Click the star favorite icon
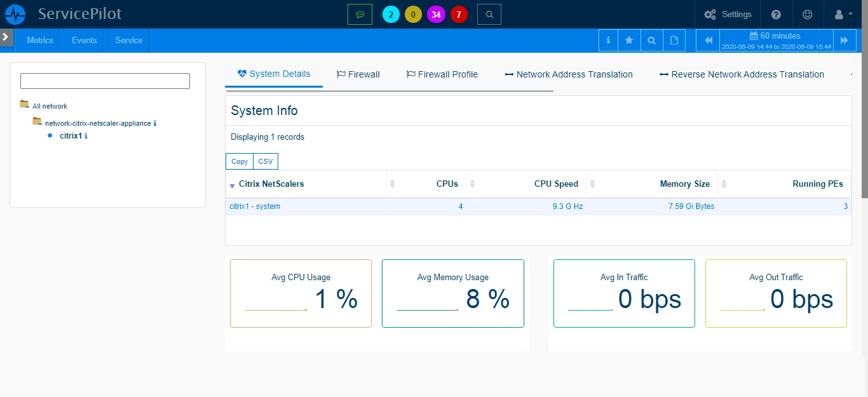The image size is (868, 397). tap(629, 40)
